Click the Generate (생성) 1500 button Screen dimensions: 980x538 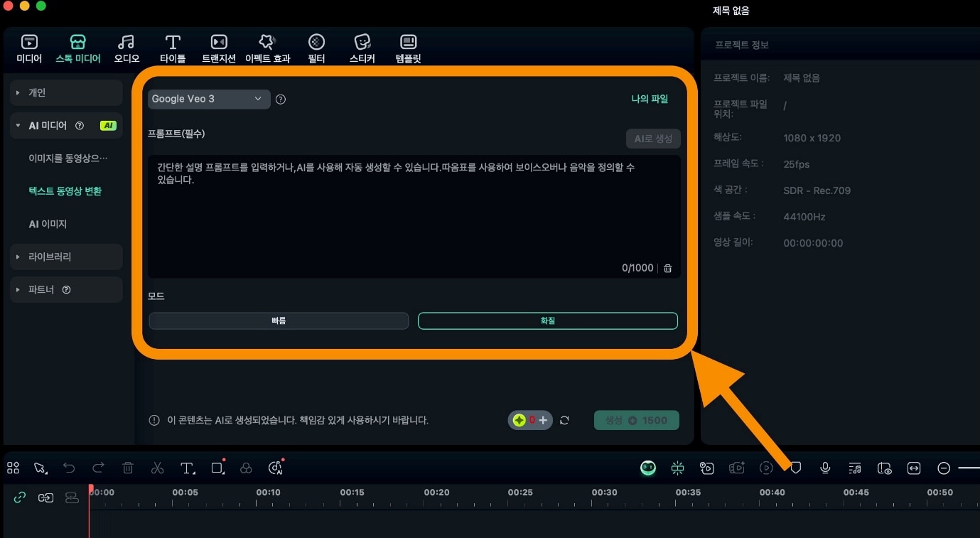(x=636, y=421)
